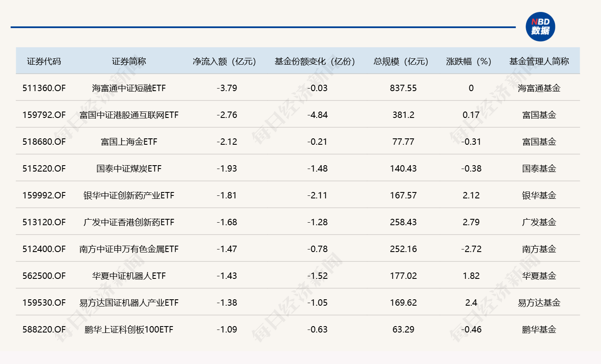The height and width of the screenshot is (364, 601).
Task: Click net inflow -2.12 for 富国上海金ETF
Action: [227, 142]
